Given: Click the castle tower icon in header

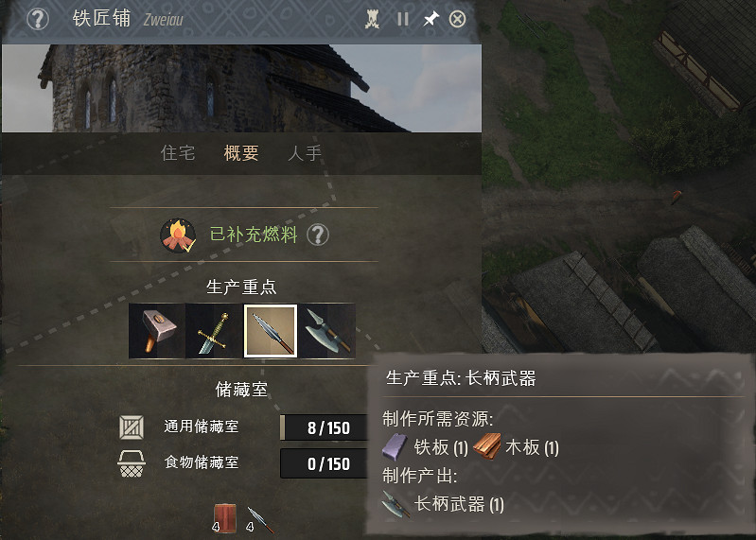Looking at the screenshot, I should 372,19.
